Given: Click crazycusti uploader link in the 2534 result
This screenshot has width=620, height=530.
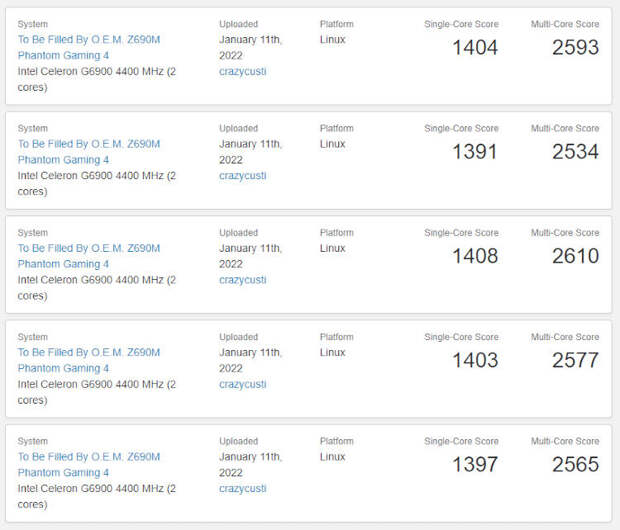Looking at the screenshot, I should point(242,176).
